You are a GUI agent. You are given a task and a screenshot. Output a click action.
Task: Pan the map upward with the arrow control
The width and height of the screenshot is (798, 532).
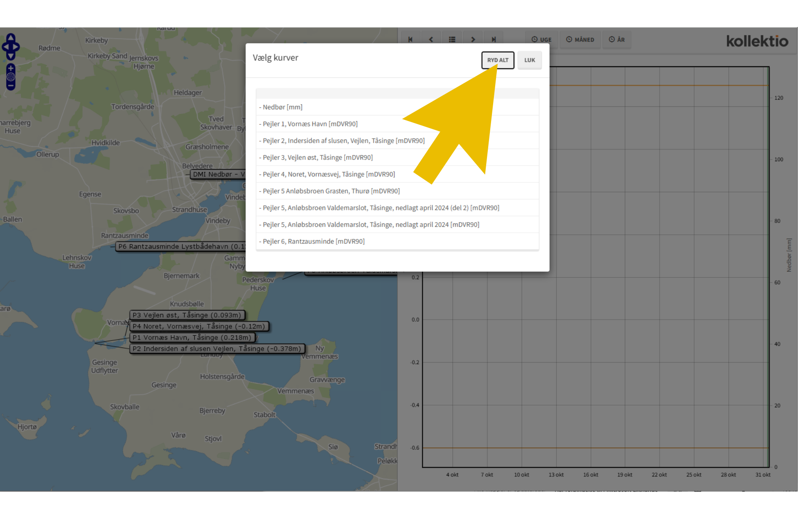pos(11,37)
